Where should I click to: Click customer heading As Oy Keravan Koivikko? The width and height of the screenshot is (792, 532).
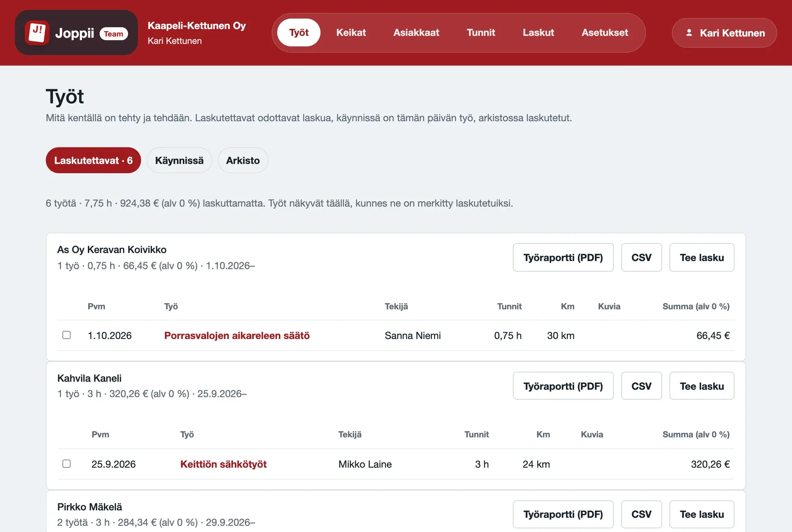click(112, 250)
